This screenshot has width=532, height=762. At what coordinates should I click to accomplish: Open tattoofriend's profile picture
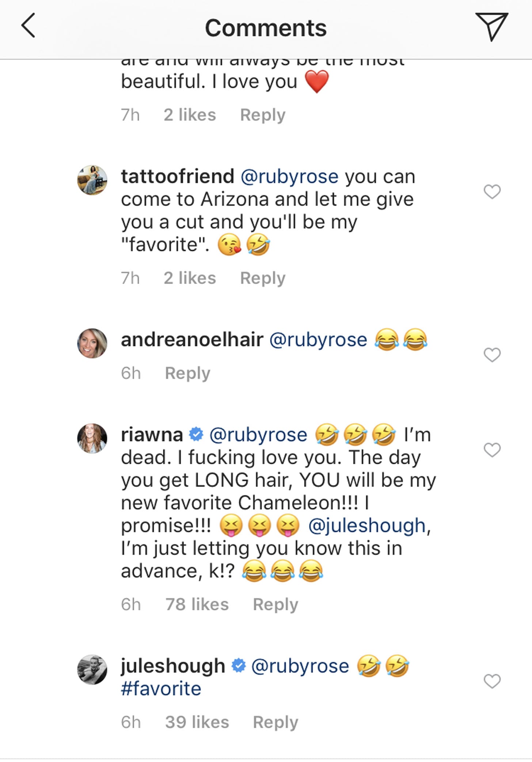[x=92, y=180]
